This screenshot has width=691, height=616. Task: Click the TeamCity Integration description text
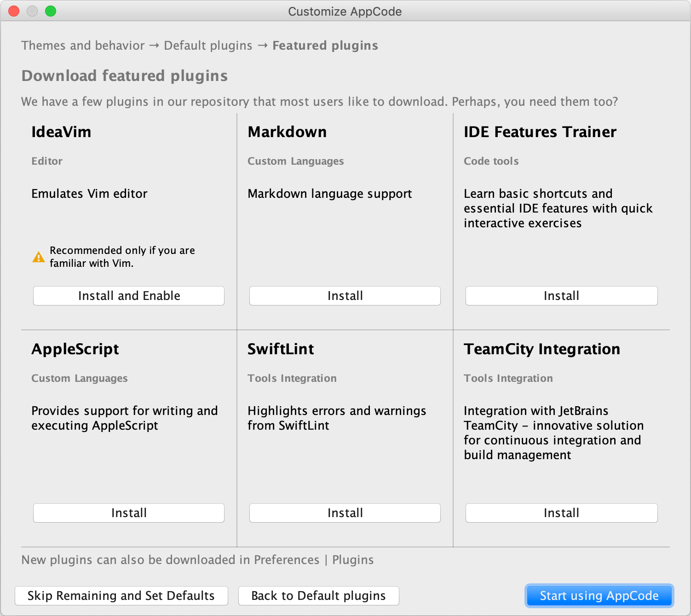(553, 432)
